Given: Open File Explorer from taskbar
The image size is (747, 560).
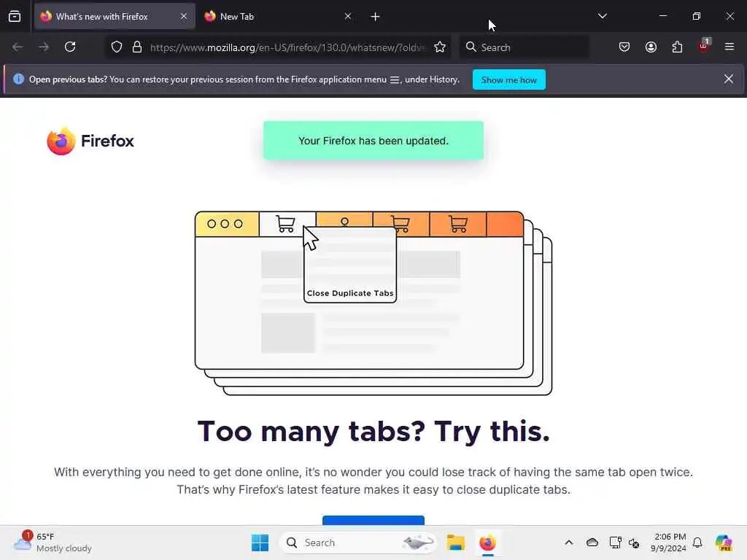Looking at the screenshot, I should [455, 542].
